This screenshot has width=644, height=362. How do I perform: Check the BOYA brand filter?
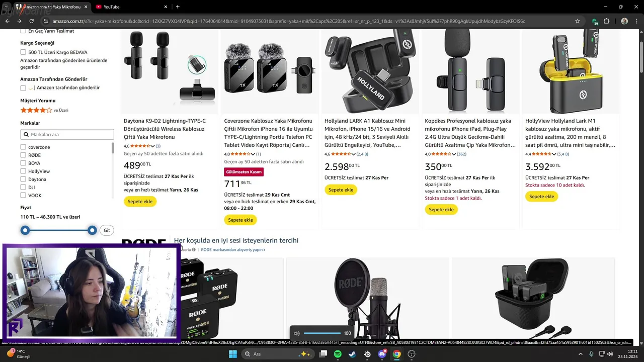pyautogui.click(x=23, y=163)
